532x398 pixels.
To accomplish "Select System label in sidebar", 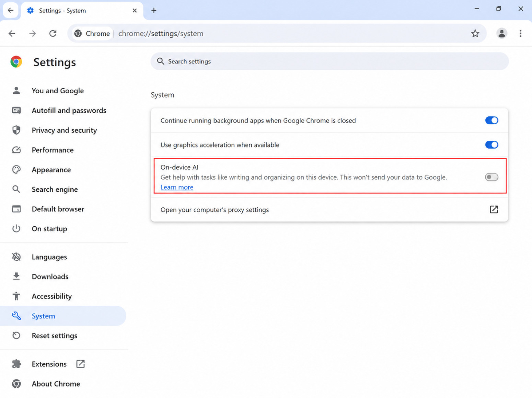I will click(x=43, y=316).
